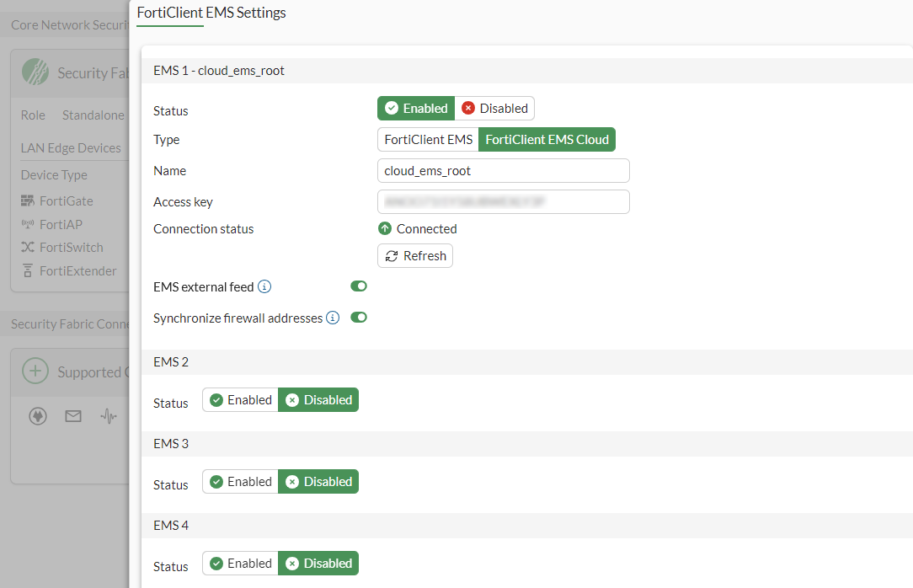913x588 pixels.
Task: Click the Access key field
Action: (503, 202)
